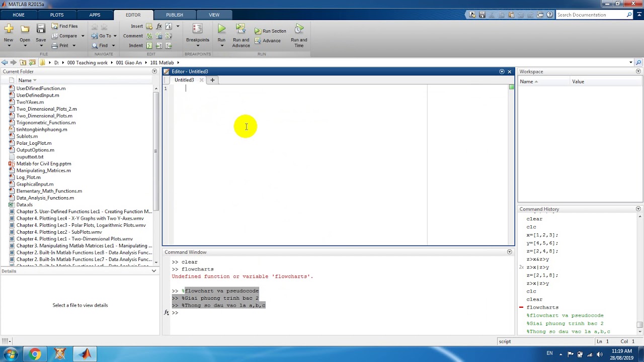Click 'flowcharts' entry in Command History
The width and height of the screenshot is (644, 362).
542,307
